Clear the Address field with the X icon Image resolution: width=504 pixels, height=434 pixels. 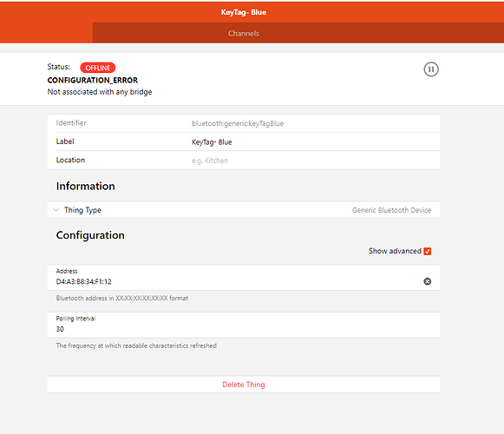(427, 281)
